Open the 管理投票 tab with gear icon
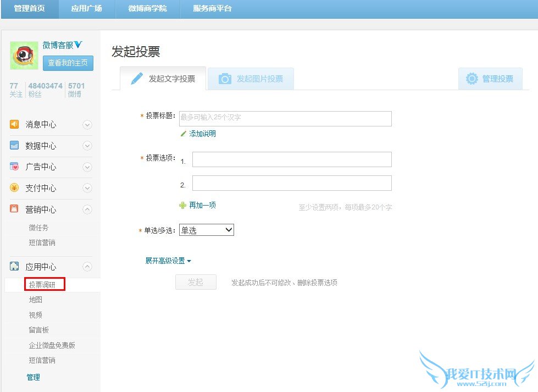The image size is (538, 392). coord(490,79)
